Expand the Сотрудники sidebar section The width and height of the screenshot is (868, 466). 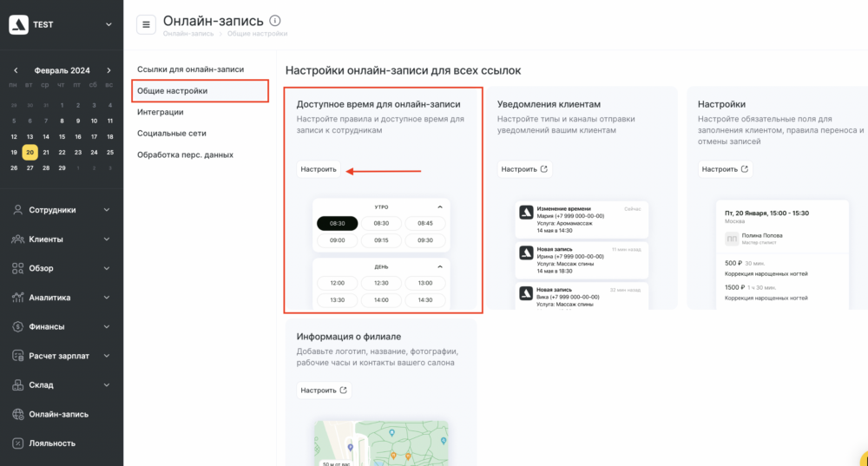click(107, 210)
